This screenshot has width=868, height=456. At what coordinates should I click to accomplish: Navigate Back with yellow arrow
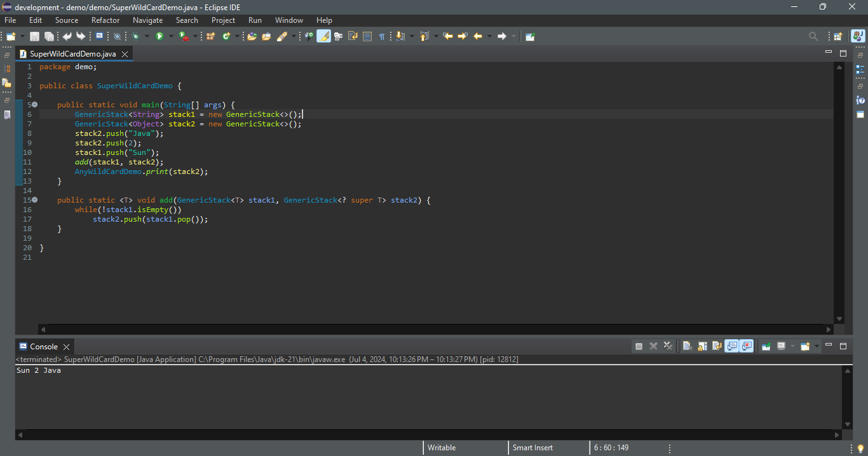point(478,36)
